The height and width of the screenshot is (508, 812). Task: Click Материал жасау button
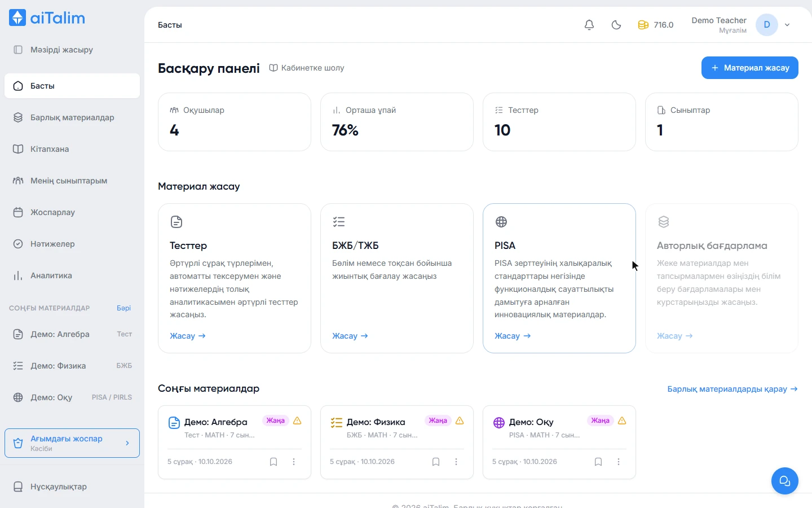point(750,68)
